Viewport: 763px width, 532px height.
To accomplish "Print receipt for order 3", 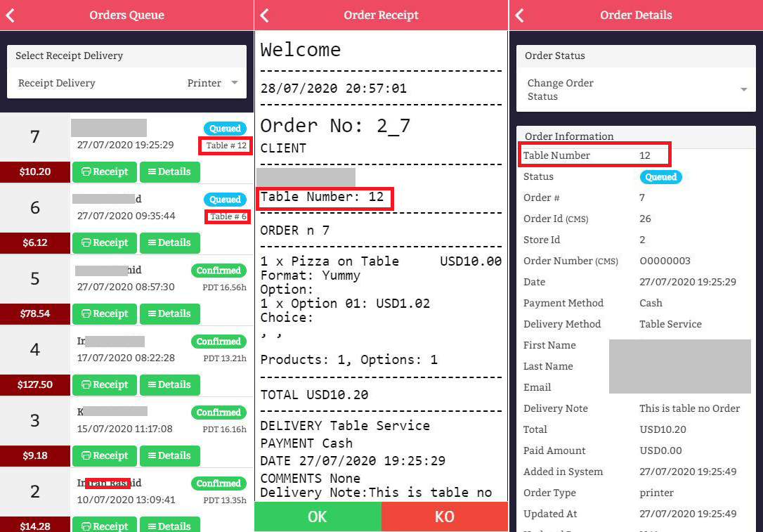I will [x=105, y=456].
